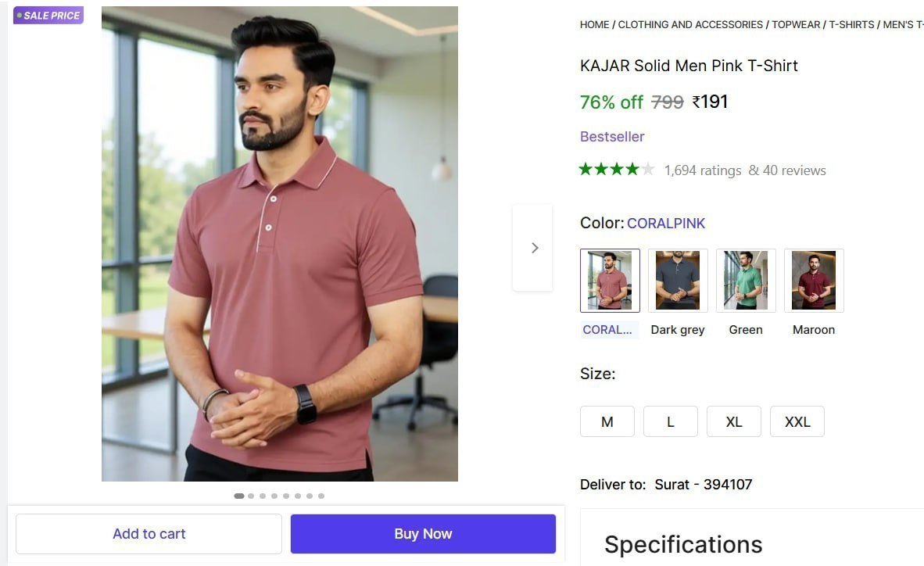924x566 pixels.
Task: Click the Buy Now button
Action: pyautogui.click(x=422, y=533)
